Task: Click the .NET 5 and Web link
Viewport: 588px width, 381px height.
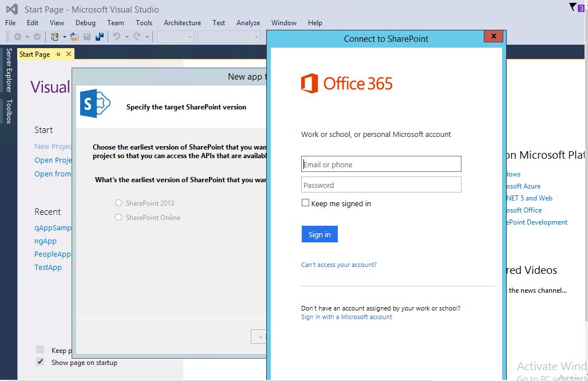Action: click(x=530, y=198)
